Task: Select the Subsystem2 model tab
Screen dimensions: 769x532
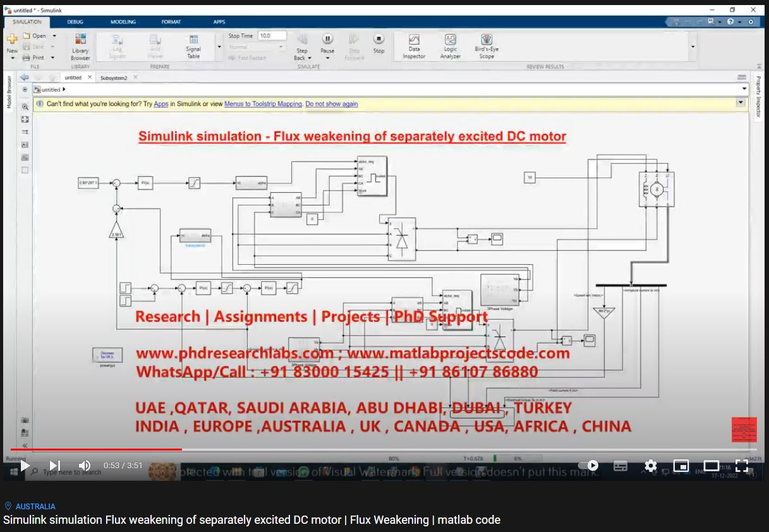Action: pyautogui.click(x=114, y=78)
